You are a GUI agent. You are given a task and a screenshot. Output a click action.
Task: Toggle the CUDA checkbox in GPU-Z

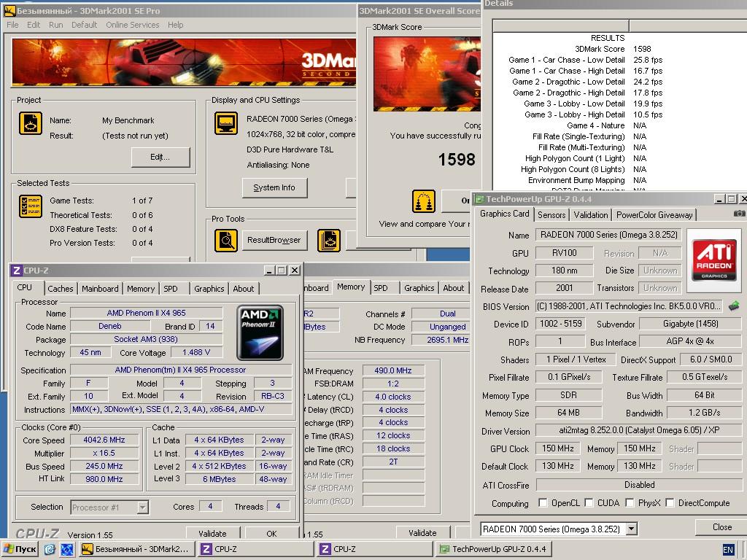(589, 503)
